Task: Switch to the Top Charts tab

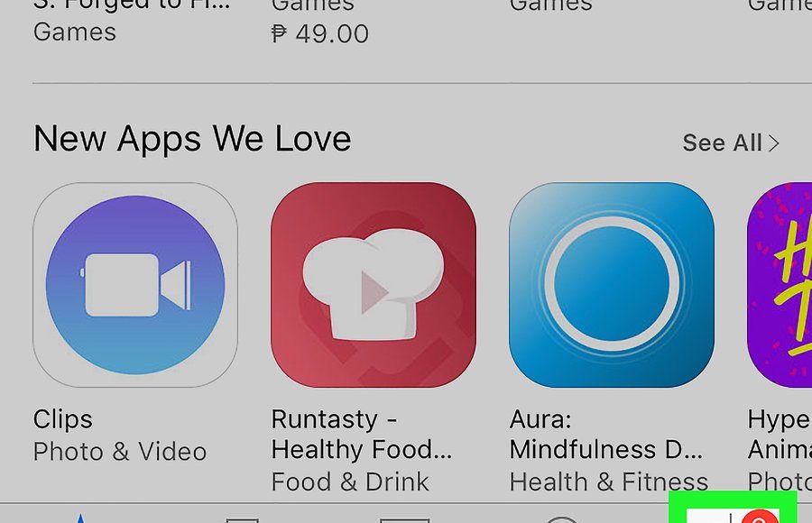Action: [404, 519]
